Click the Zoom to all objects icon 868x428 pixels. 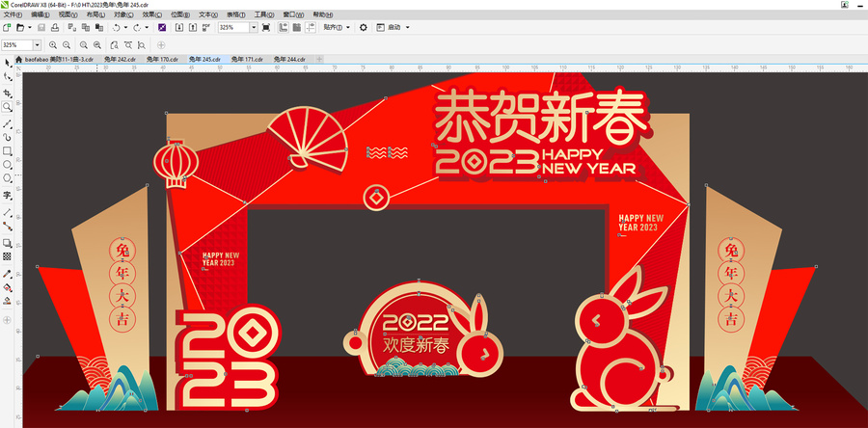click(96, 44)
